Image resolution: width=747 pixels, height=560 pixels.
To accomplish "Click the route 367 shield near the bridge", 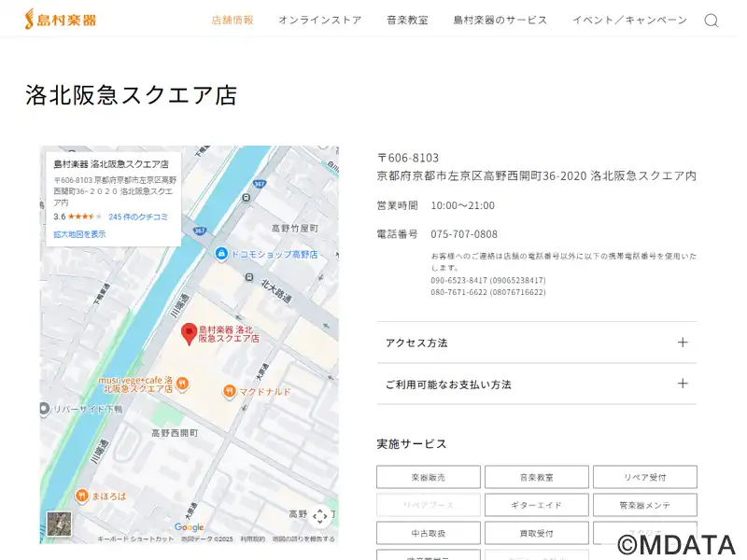I will 200,231.
